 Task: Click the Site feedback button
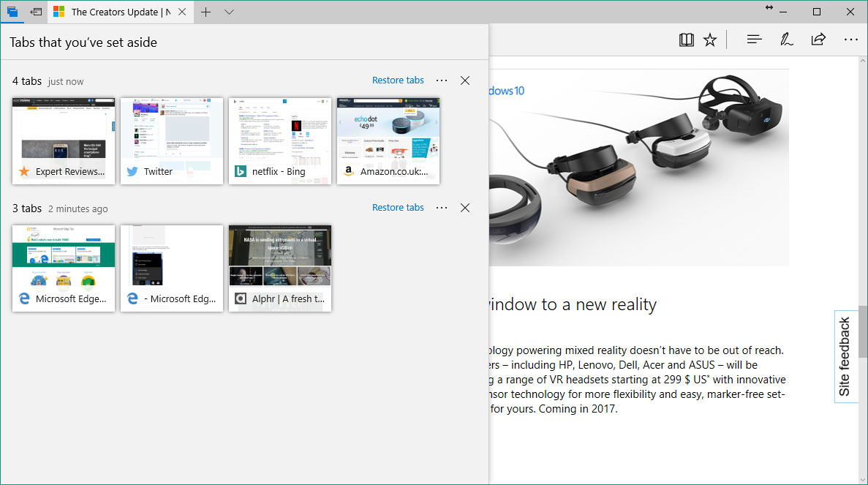click(x=845, y=356)
